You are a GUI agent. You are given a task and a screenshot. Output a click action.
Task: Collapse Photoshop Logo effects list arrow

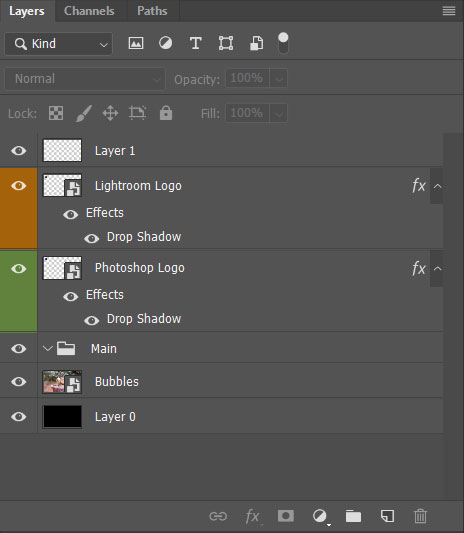pyautogui.click(x=437, y=269)
